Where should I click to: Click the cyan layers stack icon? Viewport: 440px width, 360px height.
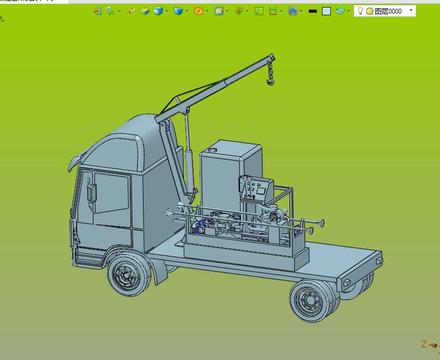click(x=340, y=11)
